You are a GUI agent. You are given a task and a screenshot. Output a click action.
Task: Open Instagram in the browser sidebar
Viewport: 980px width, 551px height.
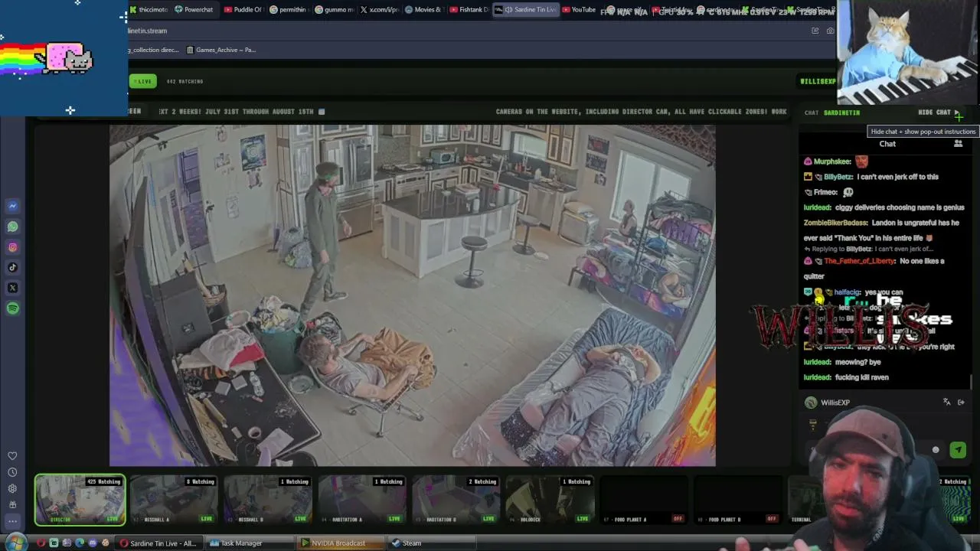coord(12,247)
